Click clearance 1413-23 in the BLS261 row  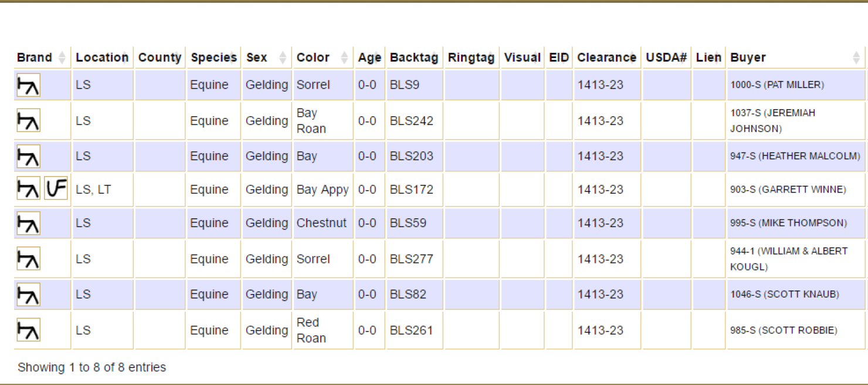pyautogui.click(x=601, y=330)
